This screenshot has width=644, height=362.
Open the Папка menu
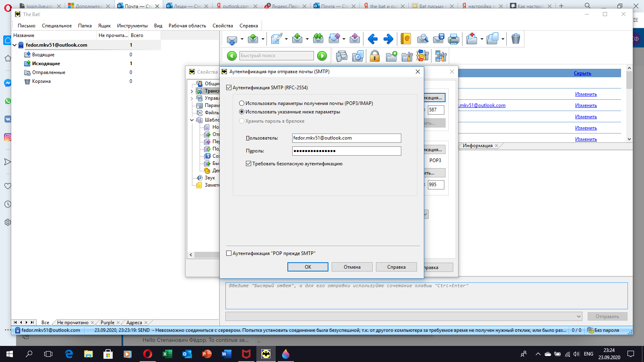tap(85, 26)
